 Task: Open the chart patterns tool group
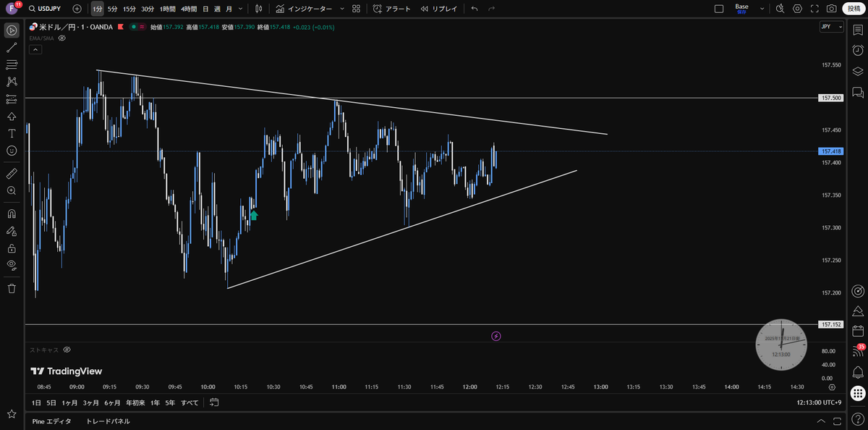[x=12, y=82]
